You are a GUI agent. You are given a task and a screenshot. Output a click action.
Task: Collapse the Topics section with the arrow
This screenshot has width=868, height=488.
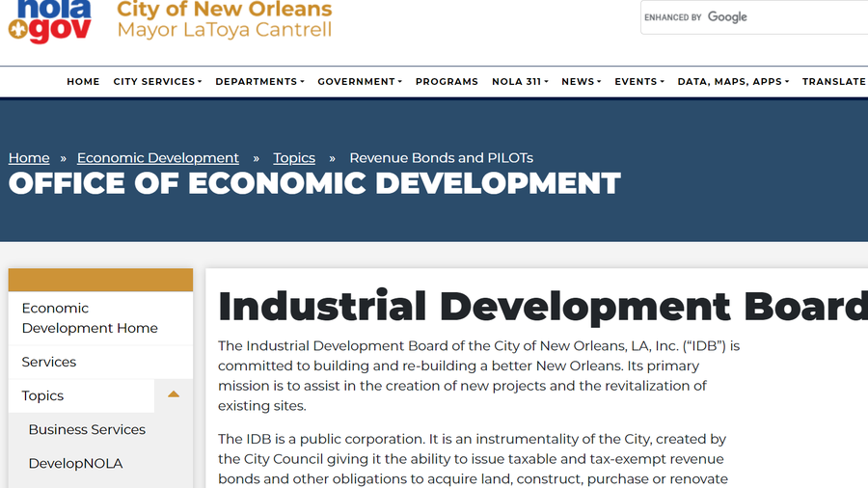(x=174, y=395)
